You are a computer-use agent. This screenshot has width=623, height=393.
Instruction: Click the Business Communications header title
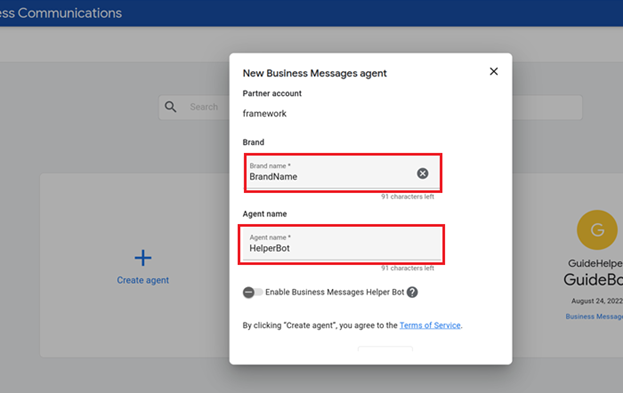click(x=61, y=13)
